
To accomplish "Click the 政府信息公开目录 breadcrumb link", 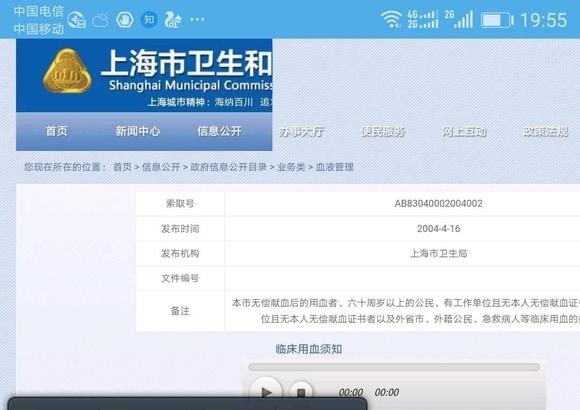I will tap(229, 167).
